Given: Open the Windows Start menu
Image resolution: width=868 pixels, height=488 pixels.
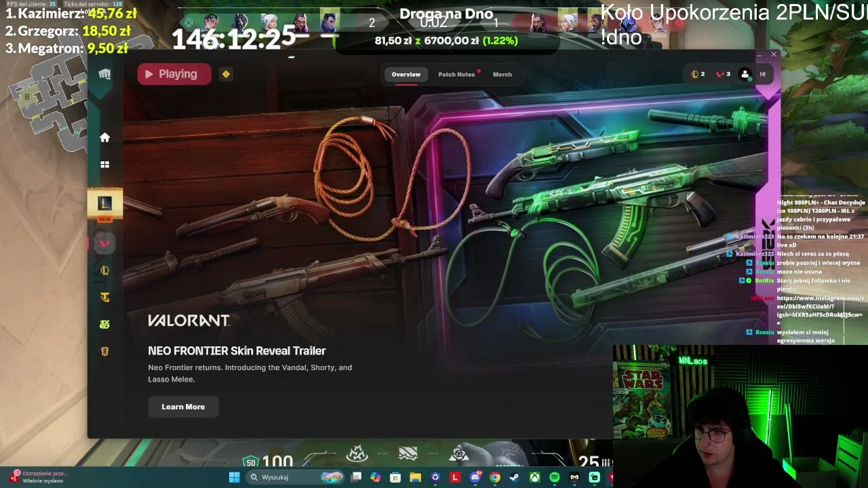Looking at the screenshot, I should coord(234,477).
